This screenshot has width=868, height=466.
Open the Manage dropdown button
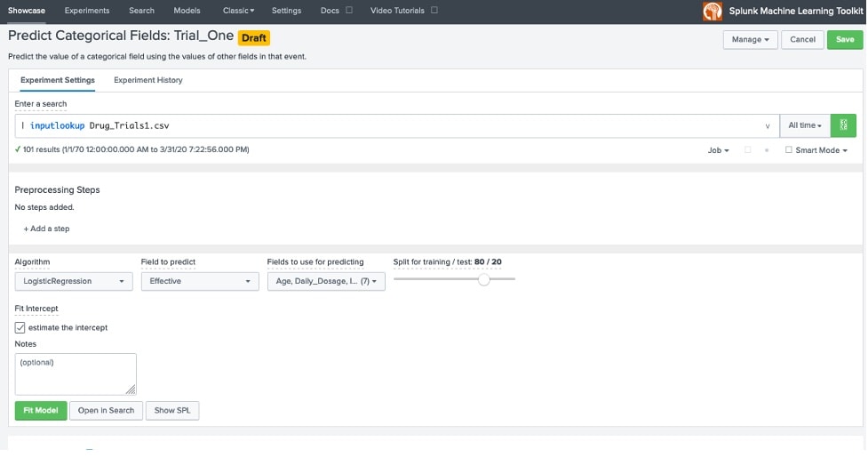750,39
